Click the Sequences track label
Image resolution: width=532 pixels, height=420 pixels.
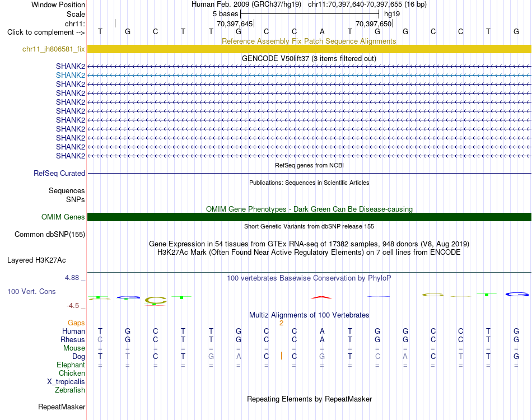coord(67,190)
